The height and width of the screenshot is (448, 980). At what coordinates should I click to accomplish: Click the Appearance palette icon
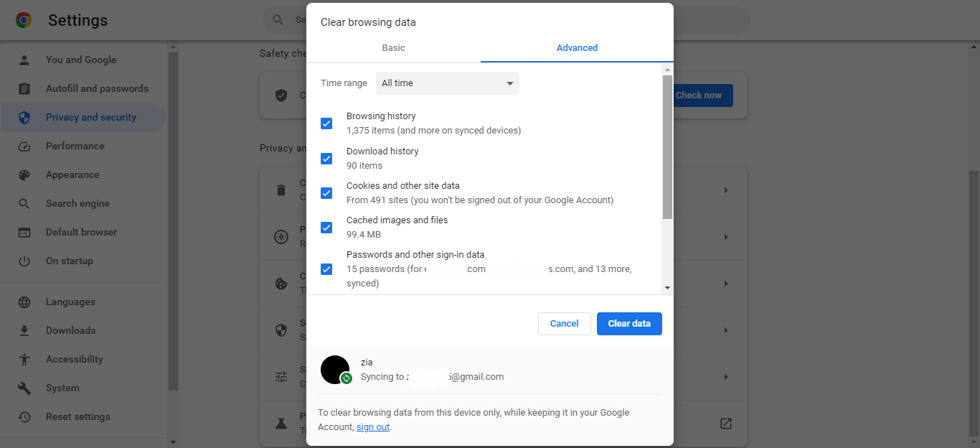24,175
